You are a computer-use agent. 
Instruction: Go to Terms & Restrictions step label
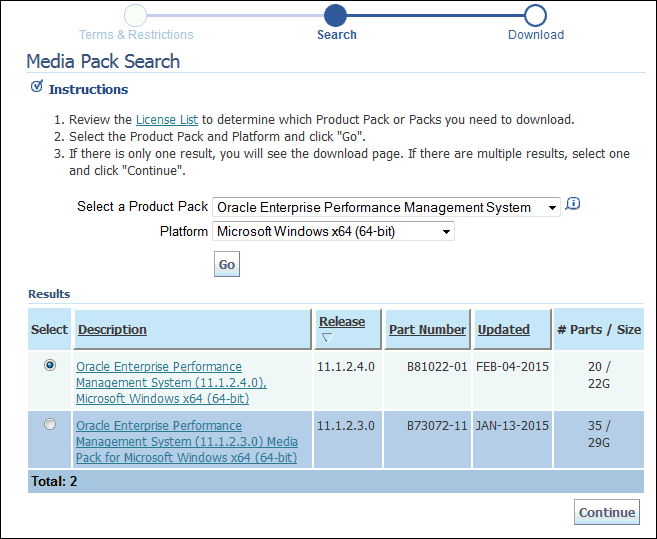click(136, 35)
